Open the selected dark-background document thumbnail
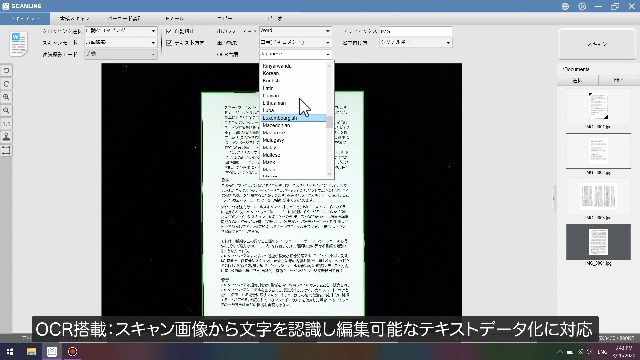Image resolution: width=640 pixels, height=360 pixels. coord(598,242)
